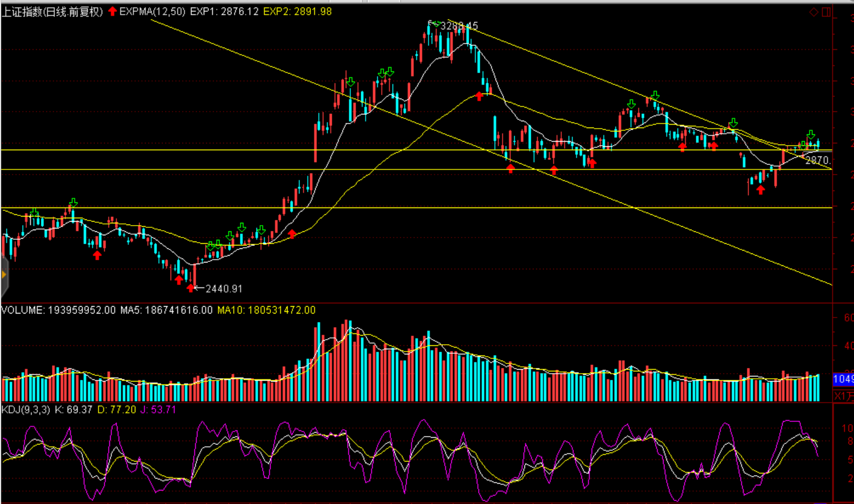Click the split-panel icon at chart top-right

point(826,12)
